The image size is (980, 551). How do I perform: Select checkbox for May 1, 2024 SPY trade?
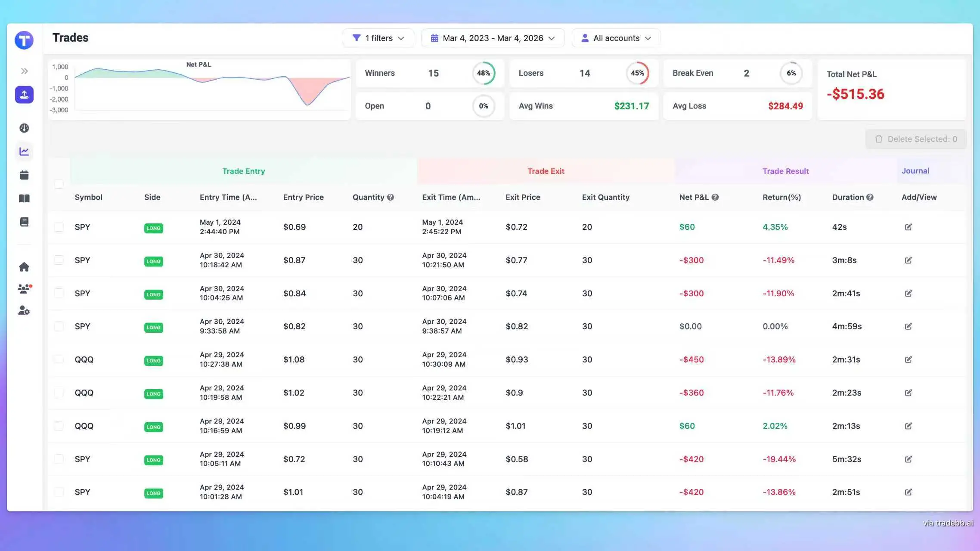(59, 227)
